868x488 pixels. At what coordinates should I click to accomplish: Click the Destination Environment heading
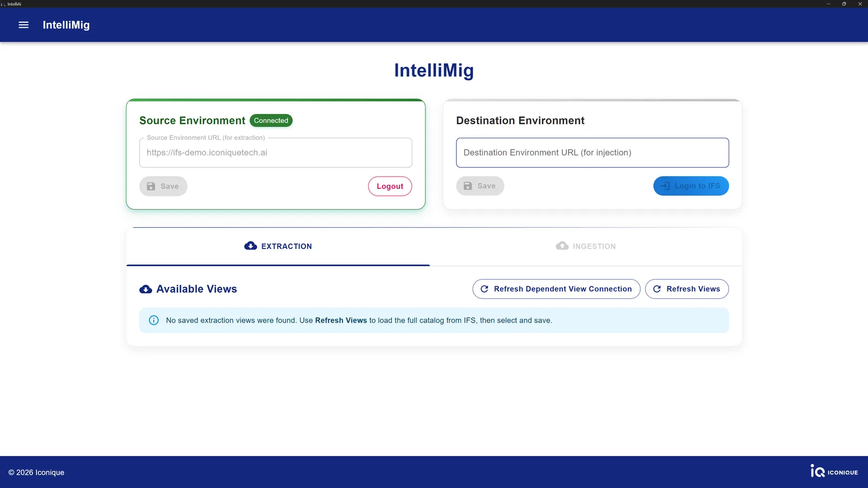520,121
